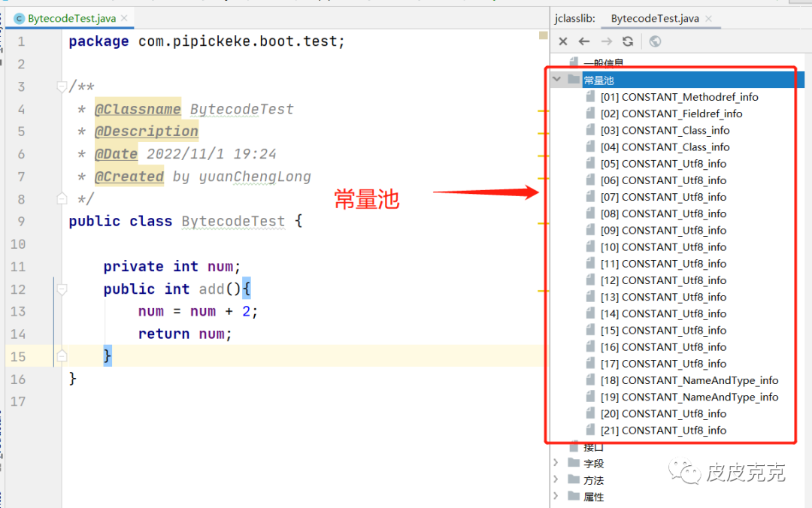Screen dimensions: 812x508
Task: Select [10] CONSTANT_Utf8_info entry
Action: (663, 247)
